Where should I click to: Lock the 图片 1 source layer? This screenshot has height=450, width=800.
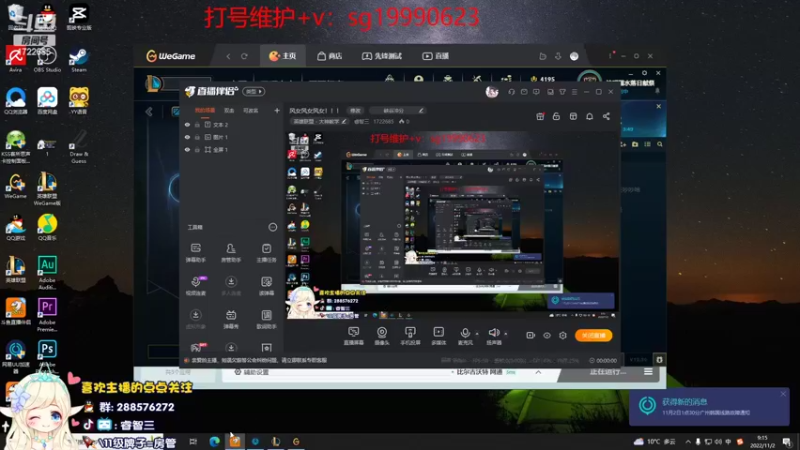coord(197,137)
